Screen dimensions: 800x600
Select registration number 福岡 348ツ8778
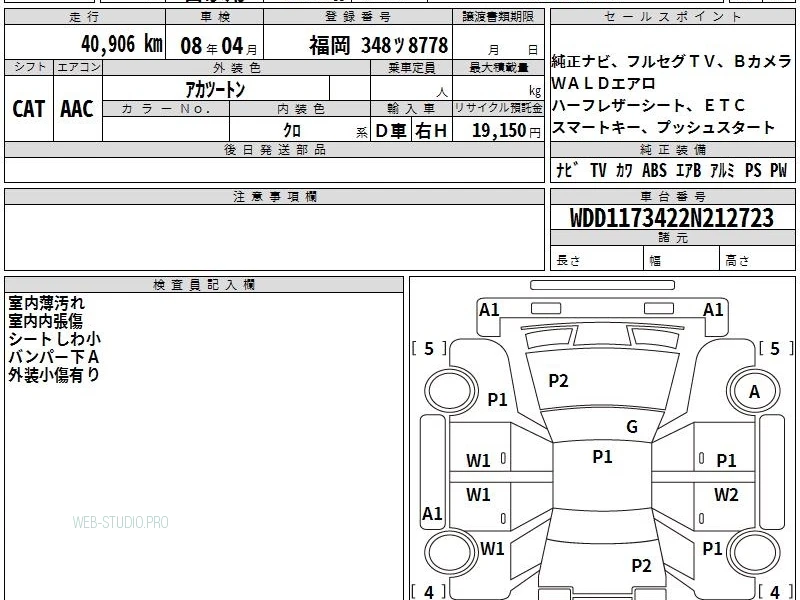coord(379,45)
